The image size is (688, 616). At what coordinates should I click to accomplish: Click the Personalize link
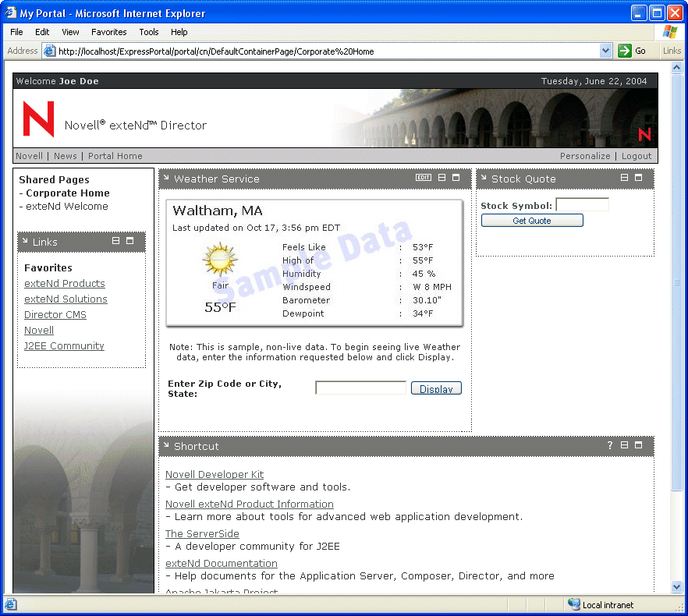(585, 156)
